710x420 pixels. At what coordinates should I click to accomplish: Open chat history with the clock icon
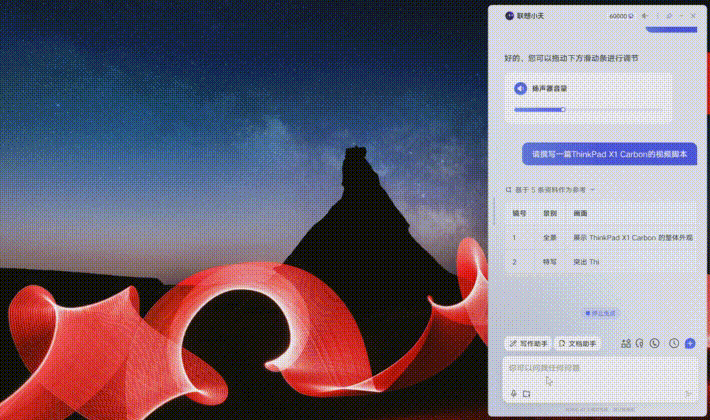pos(674,343)
